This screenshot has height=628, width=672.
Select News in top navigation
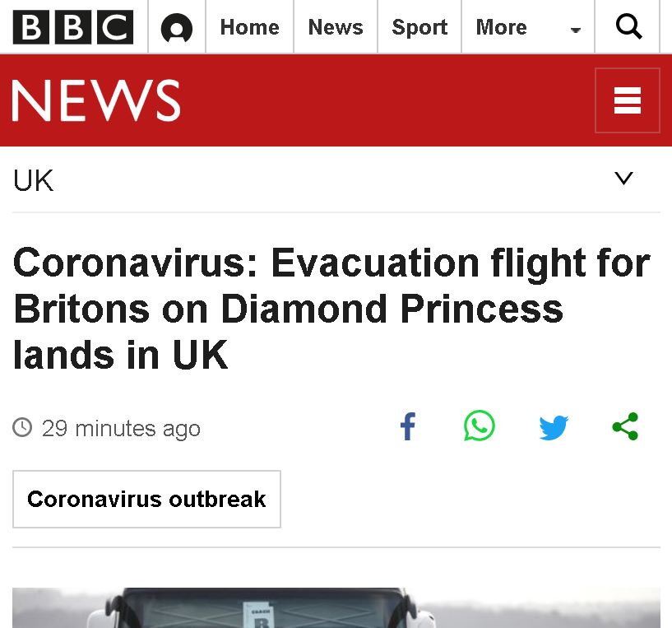point(335,27)
